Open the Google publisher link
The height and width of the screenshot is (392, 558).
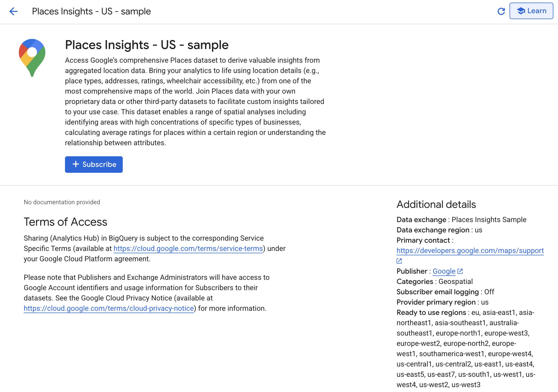pos(444,271)
